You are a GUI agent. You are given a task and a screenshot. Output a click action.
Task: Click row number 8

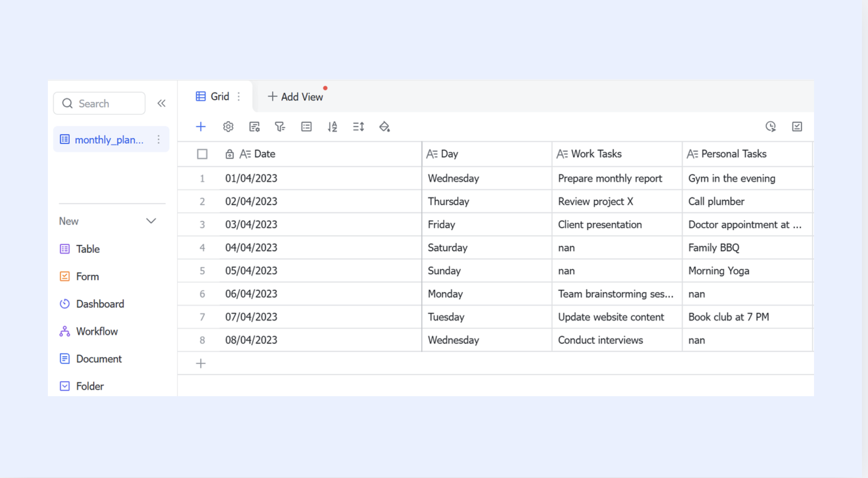click(x=202, y=340)
